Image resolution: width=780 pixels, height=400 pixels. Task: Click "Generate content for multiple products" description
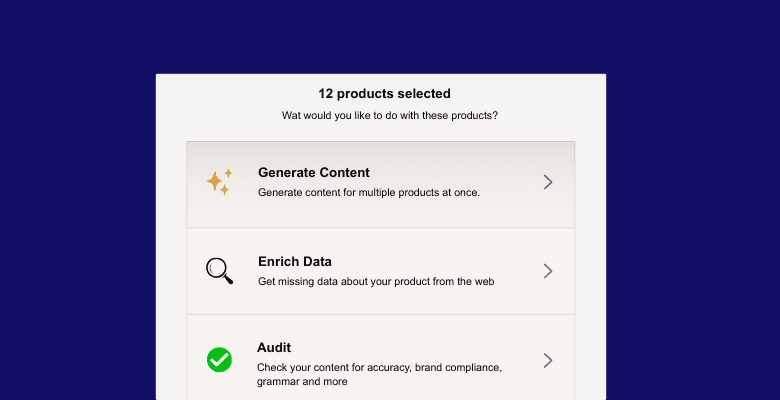[x=368, y=192]
